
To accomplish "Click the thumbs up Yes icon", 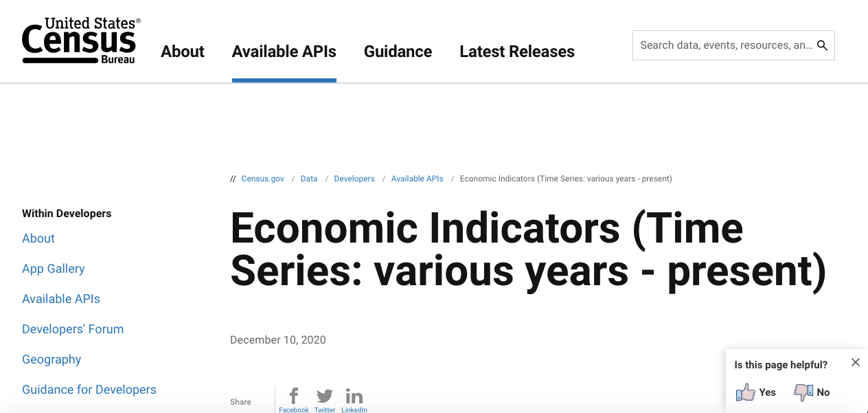I will (746, 392).
